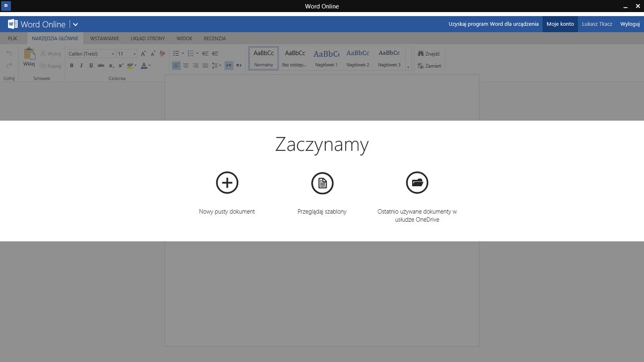Apply the Nagłówek 1 style thumbnail

(327, 58)
